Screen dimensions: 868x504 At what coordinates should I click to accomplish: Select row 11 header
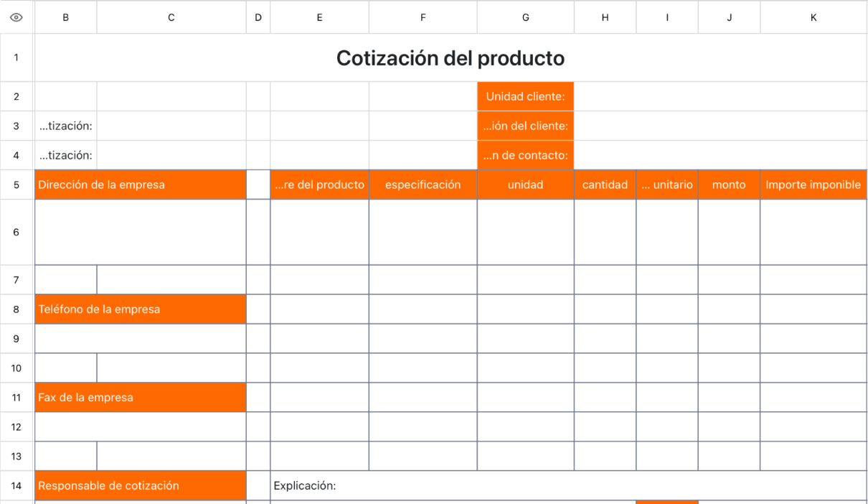(x=16, y=397)
